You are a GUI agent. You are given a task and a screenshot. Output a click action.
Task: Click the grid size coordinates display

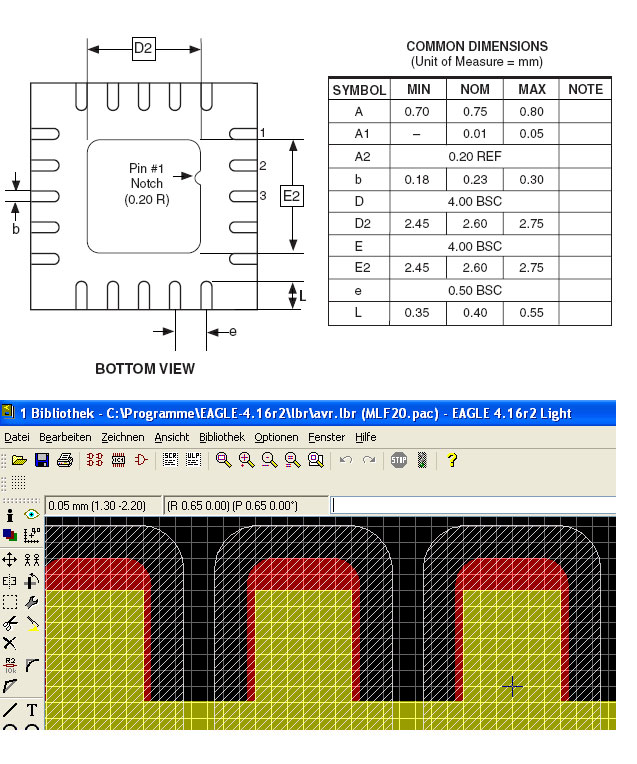103,505
